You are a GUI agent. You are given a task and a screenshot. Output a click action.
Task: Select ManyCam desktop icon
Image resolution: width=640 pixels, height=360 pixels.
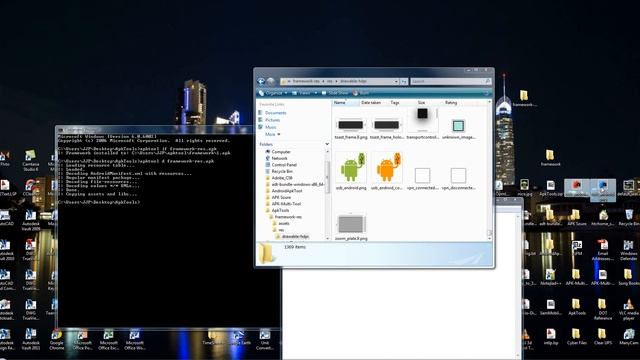[629, 337]
